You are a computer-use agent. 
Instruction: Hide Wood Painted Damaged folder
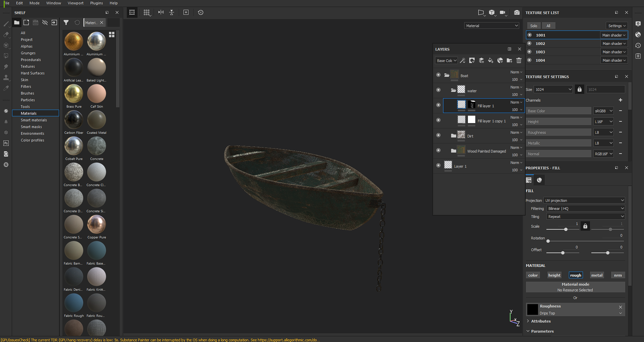click(x=438, y=150)
